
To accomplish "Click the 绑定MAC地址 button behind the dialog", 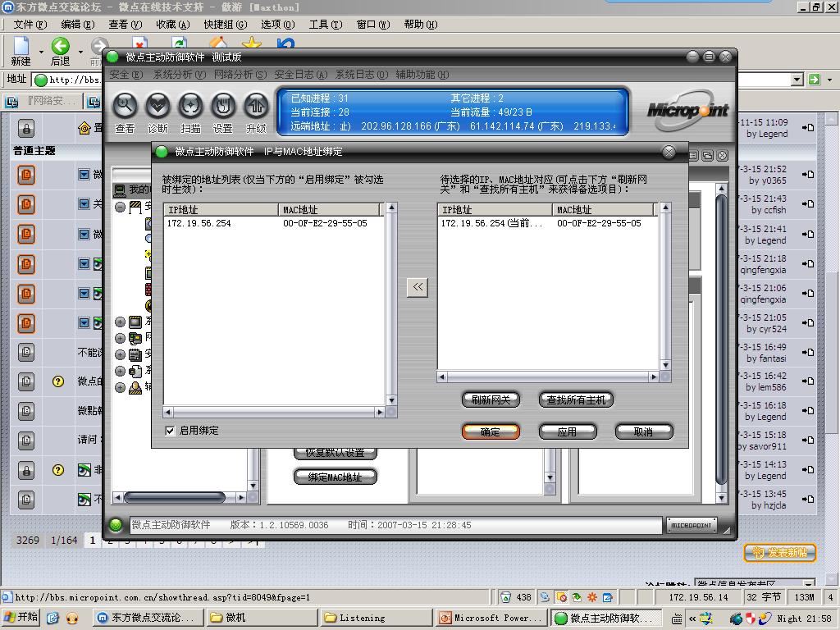I will coord(336,477).
